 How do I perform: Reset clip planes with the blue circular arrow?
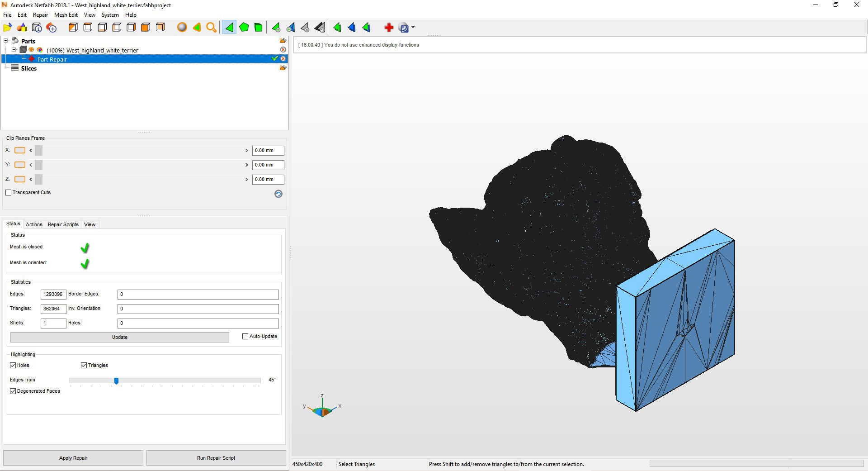278,194
